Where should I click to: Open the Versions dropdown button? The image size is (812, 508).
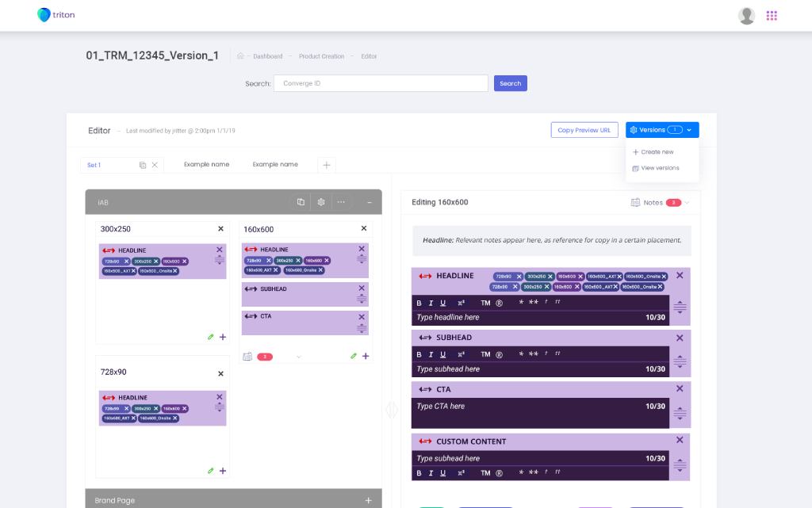click(662, 130)
